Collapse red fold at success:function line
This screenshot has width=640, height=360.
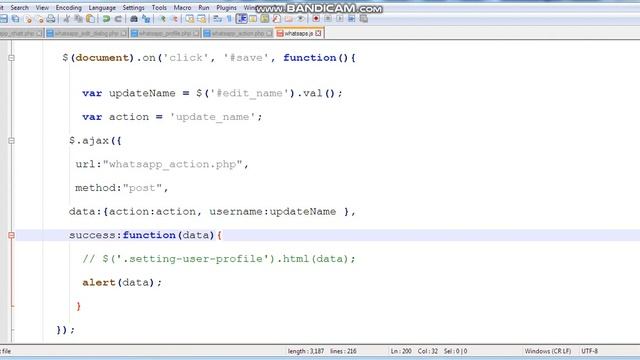(11, 236)
